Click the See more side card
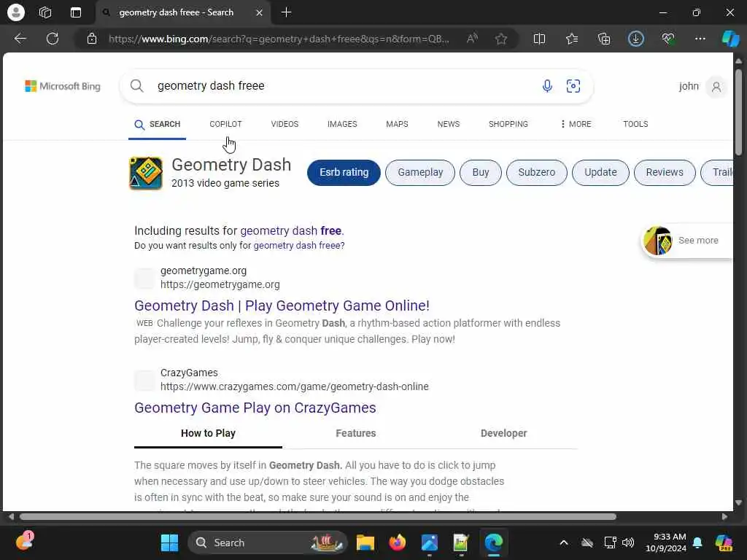The width and height of the screenshot is (747, 560). [687, 241]
